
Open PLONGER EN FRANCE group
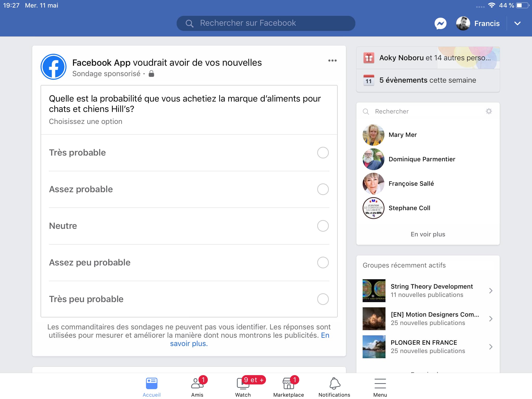pyautogui.click(x=428, y=347)
